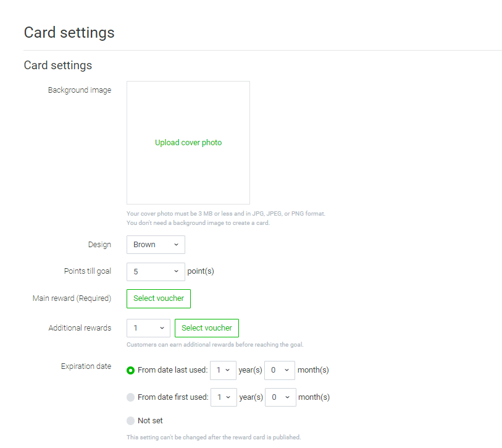502x448 pixels.
Task: Choose 'From date first used' expiration option
Action: [x=130, y=397]
